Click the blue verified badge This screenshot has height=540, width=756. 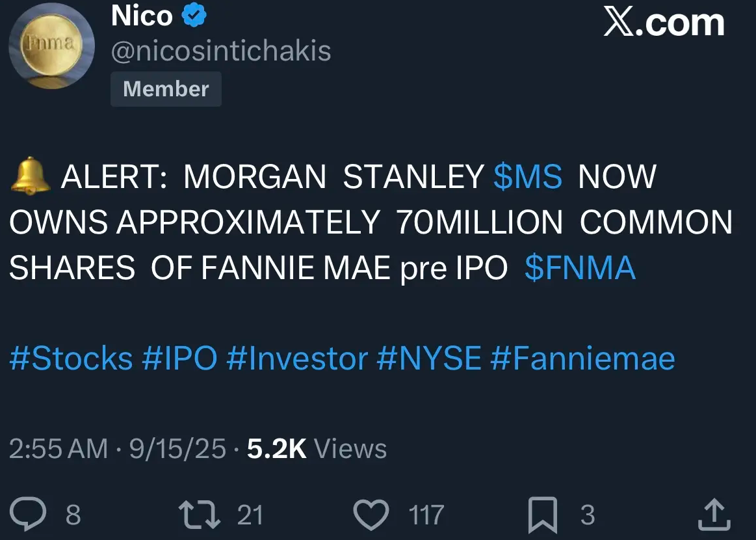point(192,16)
